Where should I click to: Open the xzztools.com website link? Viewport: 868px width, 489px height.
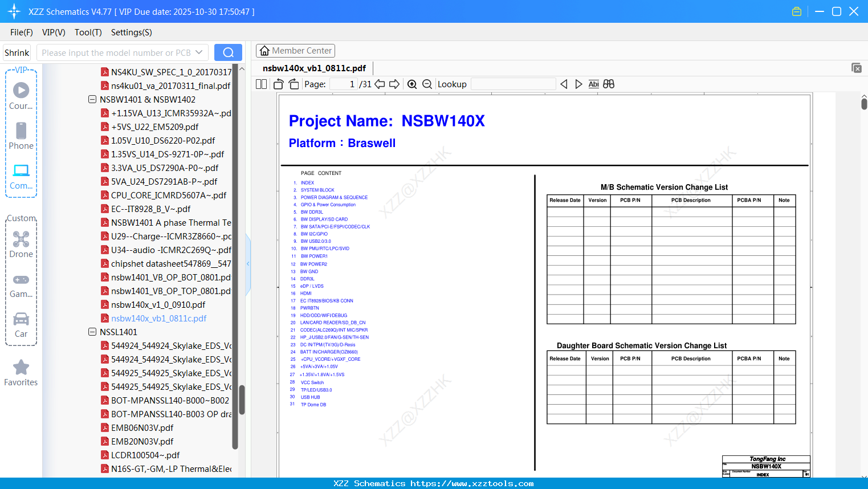472,483
